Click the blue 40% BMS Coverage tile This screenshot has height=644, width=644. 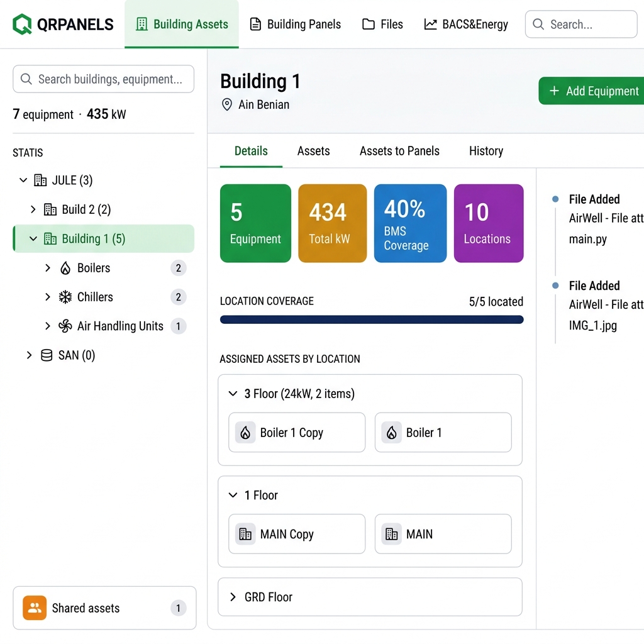tap(410, 223)
